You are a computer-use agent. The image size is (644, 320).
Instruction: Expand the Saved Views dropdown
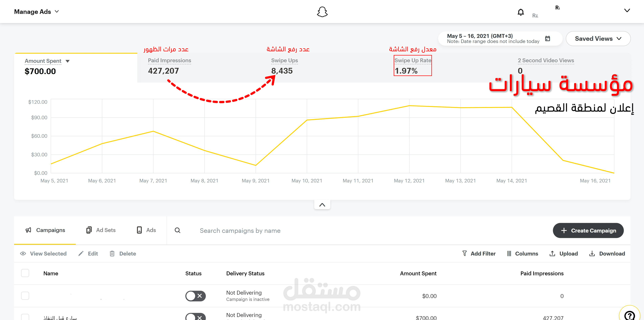[598, 39]
